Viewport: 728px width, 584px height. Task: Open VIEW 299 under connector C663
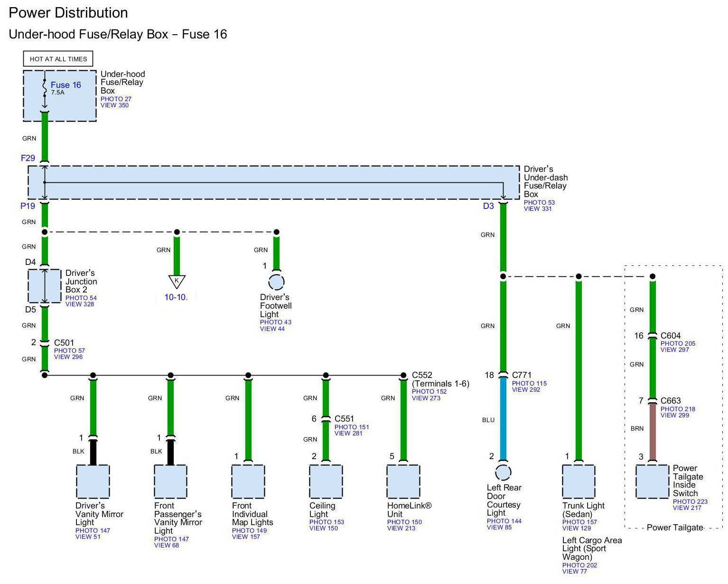[x=674, y=415]
